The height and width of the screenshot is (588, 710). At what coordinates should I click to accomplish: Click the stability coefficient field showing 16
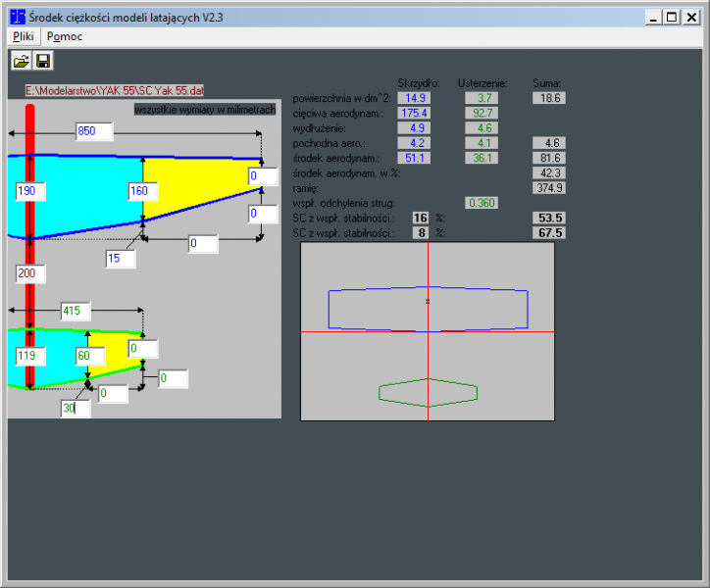(x=421, y=218)
